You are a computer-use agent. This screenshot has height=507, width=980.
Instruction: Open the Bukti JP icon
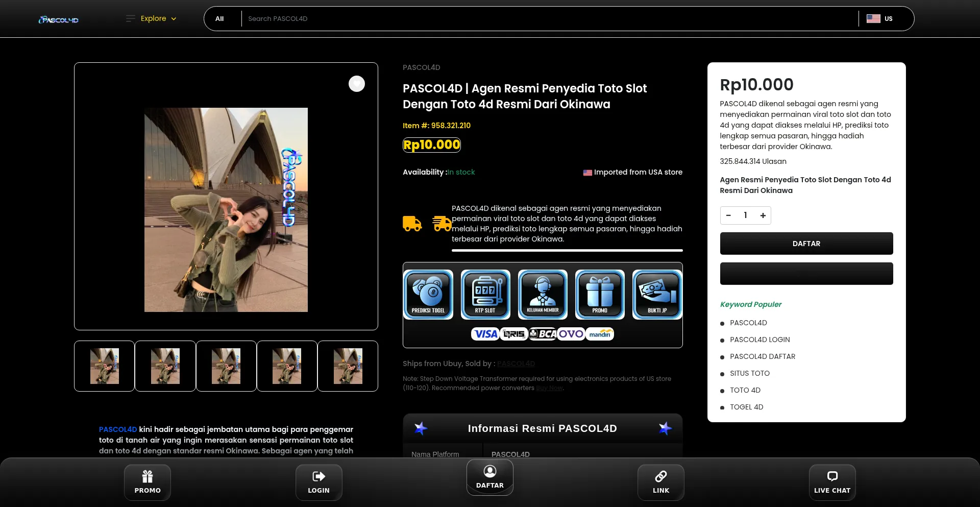[x=657, y=295]
